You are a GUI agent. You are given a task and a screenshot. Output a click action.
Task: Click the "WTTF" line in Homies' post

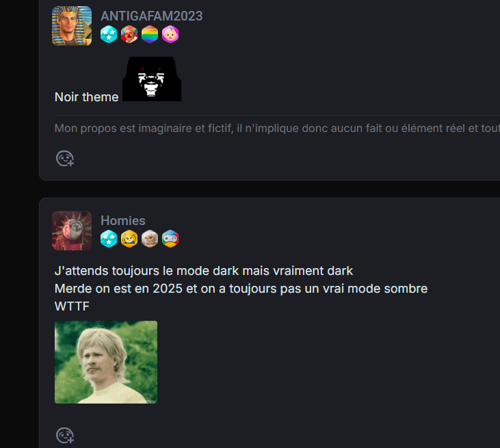pyautogui.click(x=72, y=306)
